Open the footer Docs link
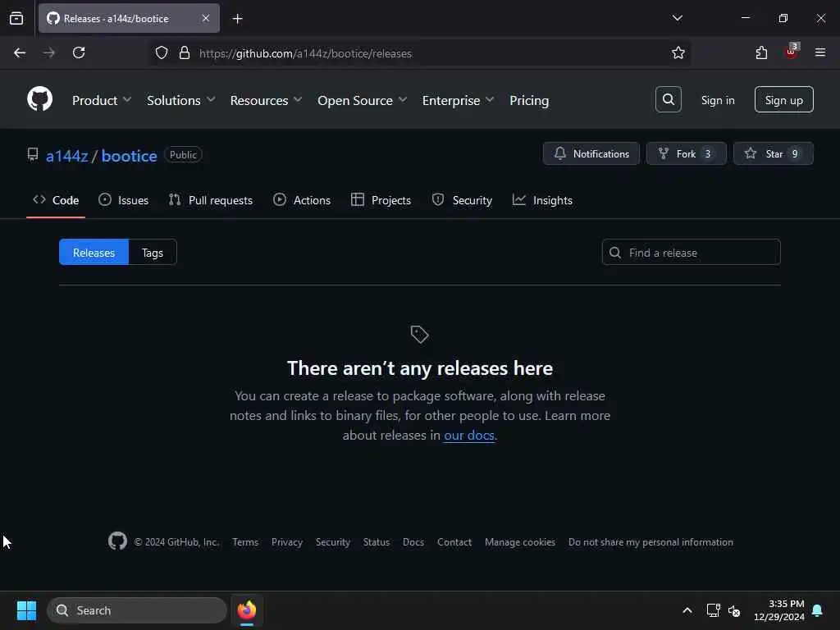 tap(413, 541)
